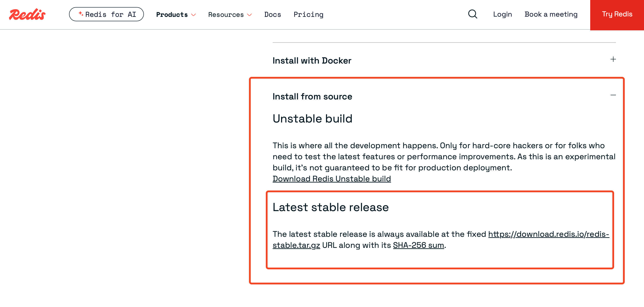Click the Redis logo

pos(27,14)
